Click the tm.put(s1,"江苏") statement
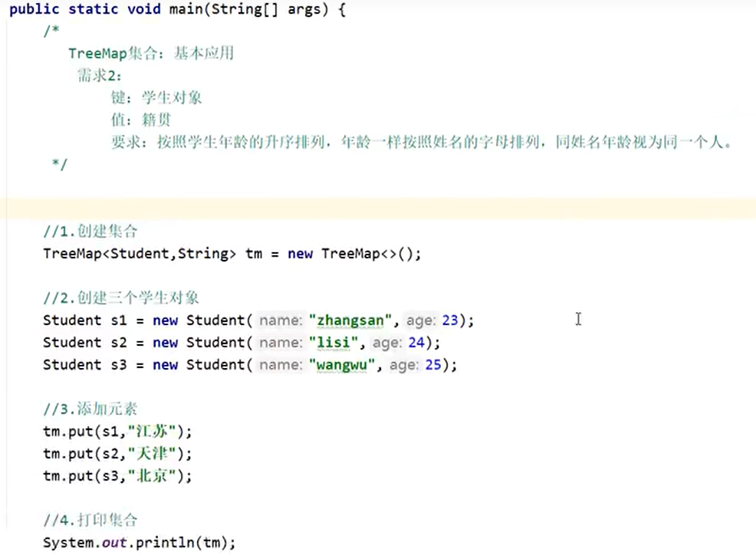Viewport: 756px width, 555px height. (117, 431)
